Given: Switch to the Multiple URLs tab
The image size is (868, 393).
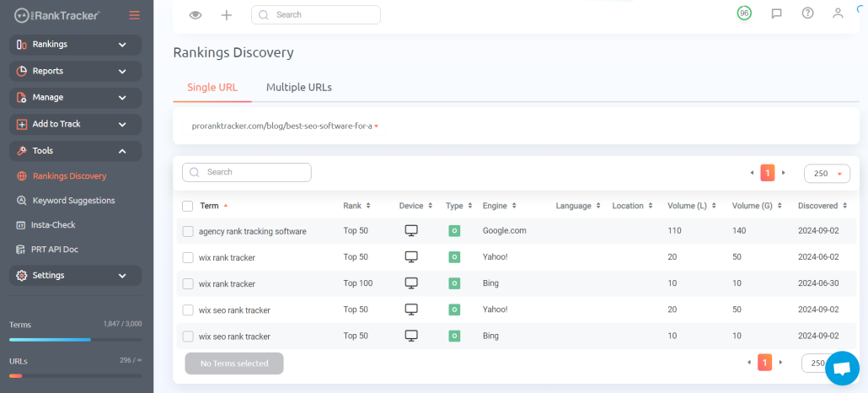Looking at the screenshot, I should point(299,87).
